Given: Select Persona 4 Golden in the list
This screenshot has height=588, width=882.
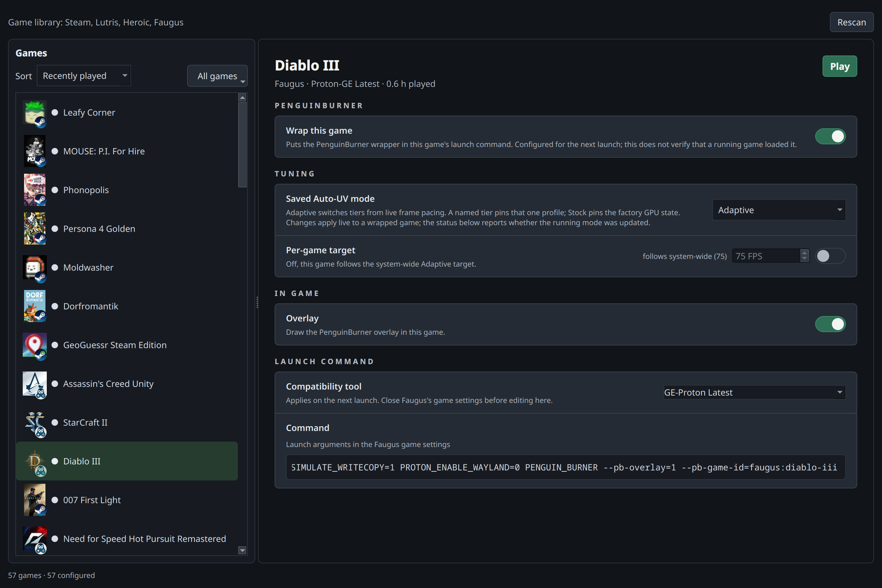Looking at the screenshot, I should click(127, 229).
